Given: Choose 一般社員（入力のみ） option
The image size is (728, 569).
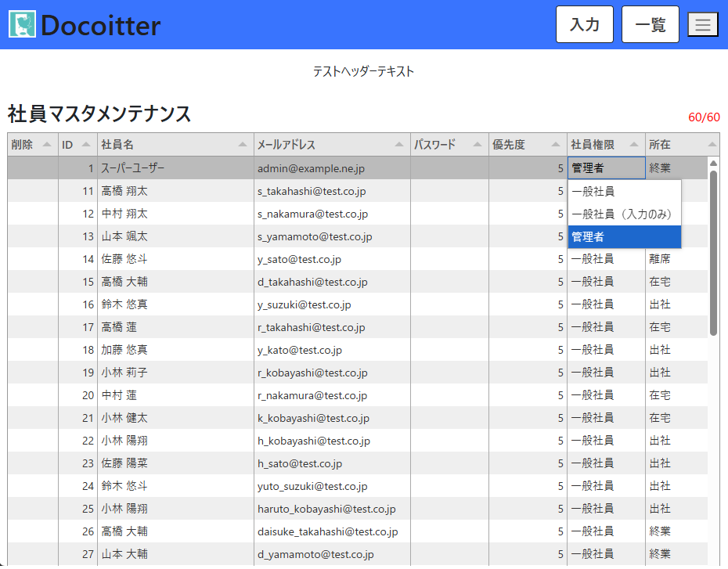Looking at the screenshot, I should click(x=624, y=214).
